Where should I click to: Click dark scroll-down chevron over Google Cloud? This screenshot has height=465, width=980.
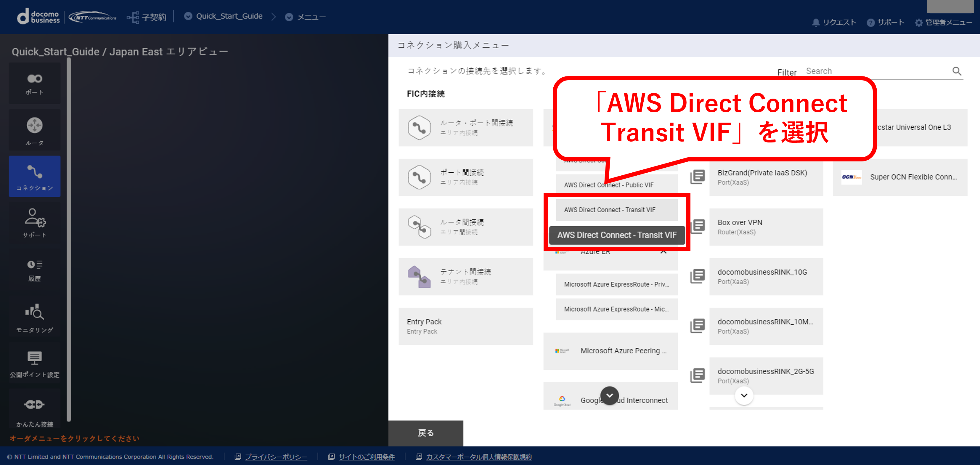point(609,396)
